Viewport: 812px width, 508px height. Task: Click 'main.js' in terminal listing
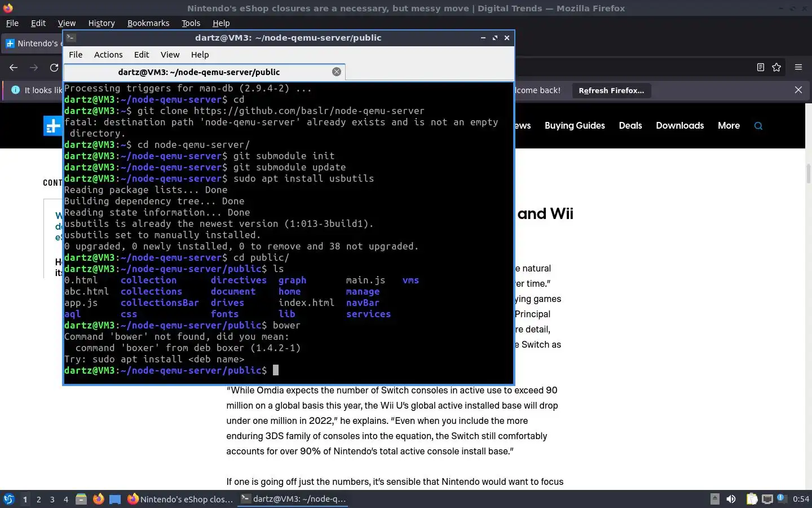tap(365, 281)
